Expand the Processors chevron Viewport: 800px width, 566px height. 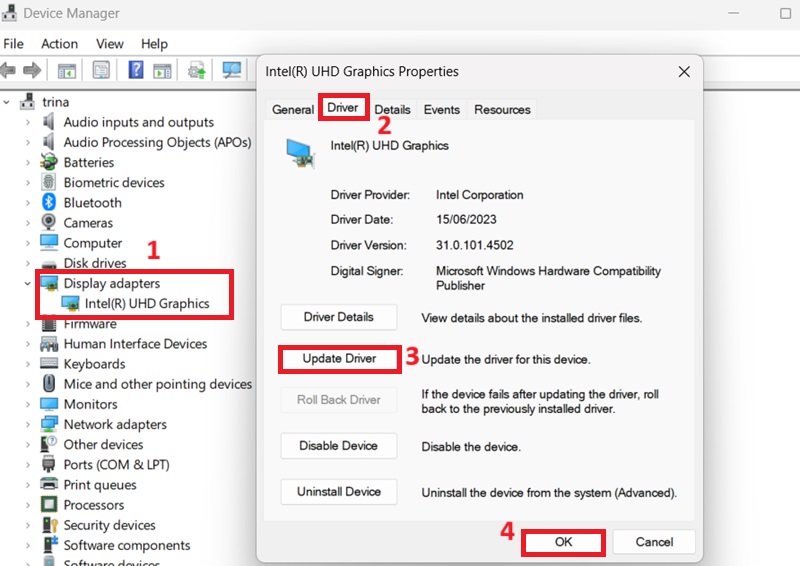(x=28, y=505)
